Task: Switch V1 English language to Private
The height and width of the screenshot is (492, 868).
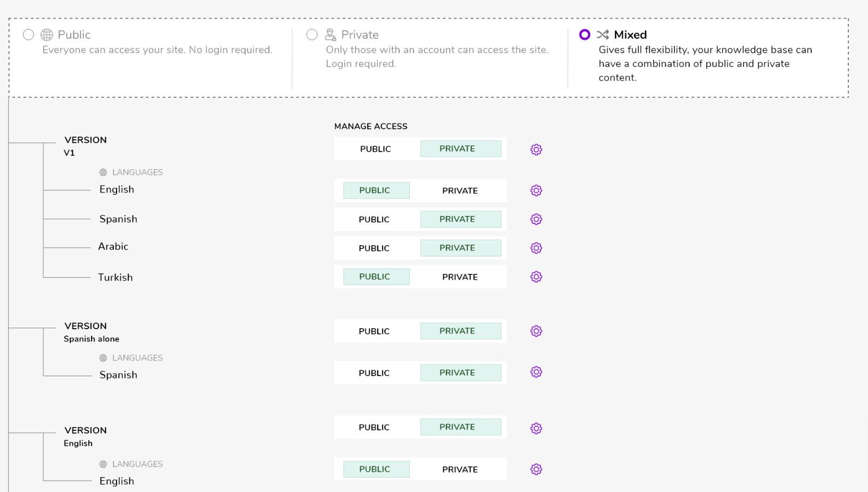Action: [460, 190]
